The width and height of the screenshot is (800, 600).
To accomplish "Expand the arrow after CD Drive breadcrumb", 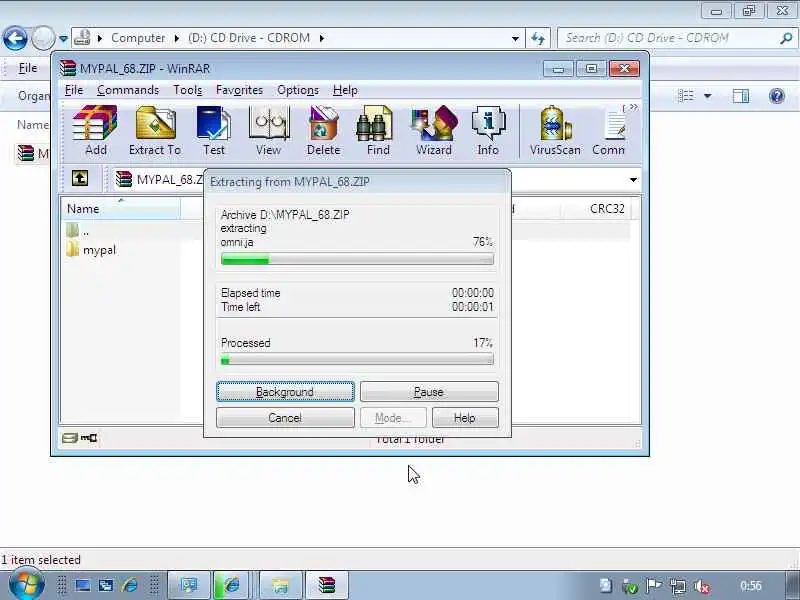I will pos(321,38).
